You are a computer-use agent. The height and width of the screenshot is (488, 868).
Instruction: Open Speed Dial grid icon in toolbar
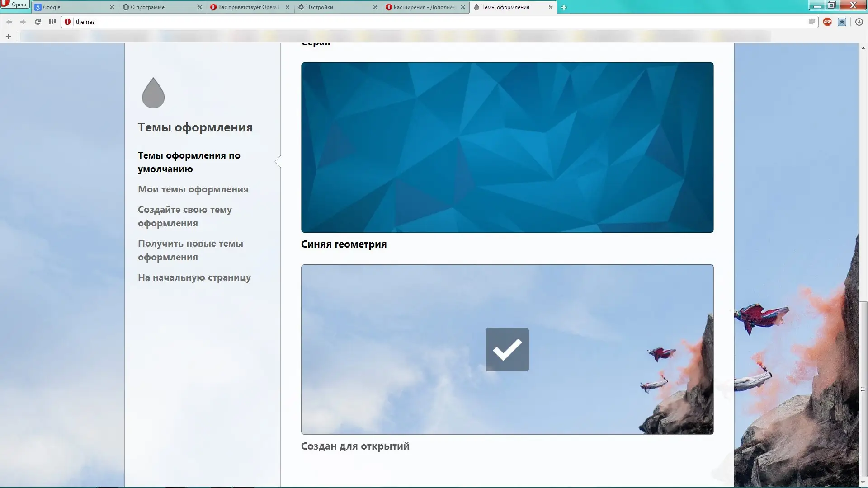[52, 22]
